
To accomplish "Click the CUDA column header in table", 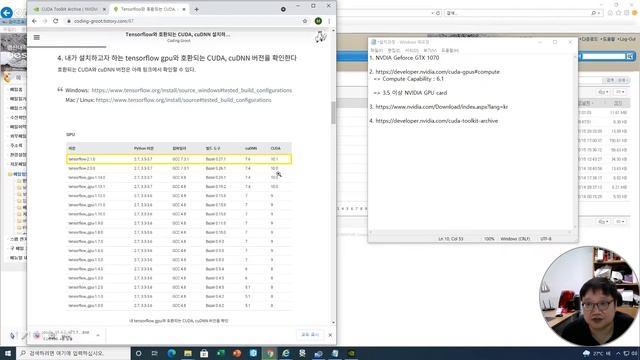I will (x=276, y=148).
